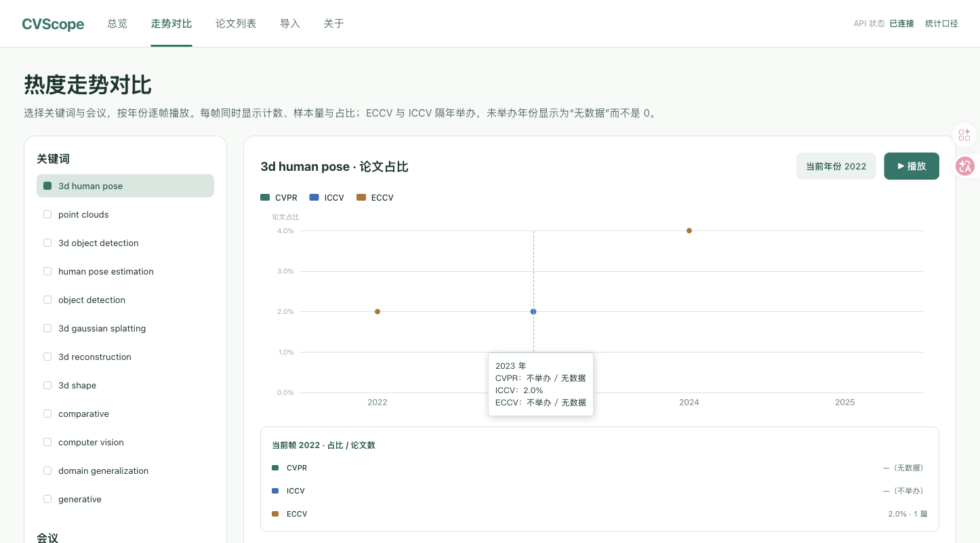Screen dimensions: 980x543
Task: Click the 2022 x-axis label
Action: coord(377,402)
